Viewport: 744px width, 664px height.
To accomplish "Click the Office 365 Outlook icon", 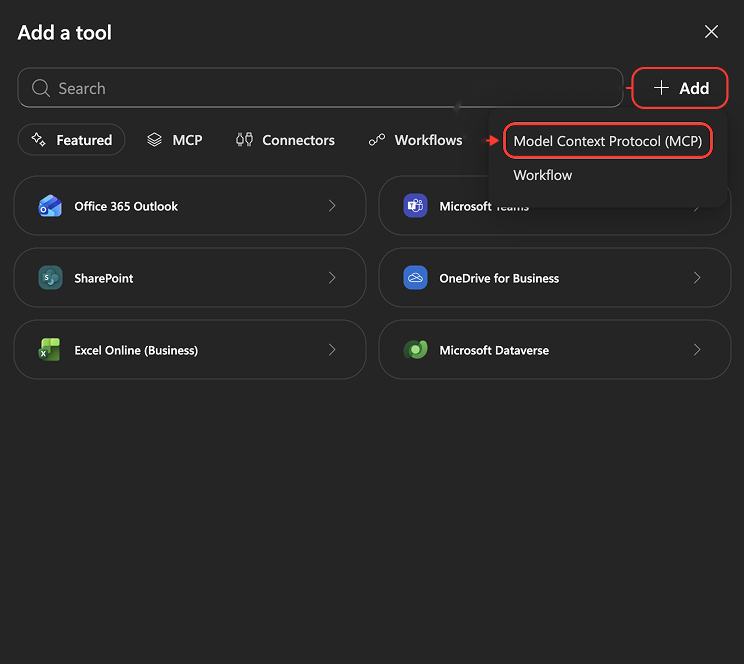I will (x=50, y=206).
